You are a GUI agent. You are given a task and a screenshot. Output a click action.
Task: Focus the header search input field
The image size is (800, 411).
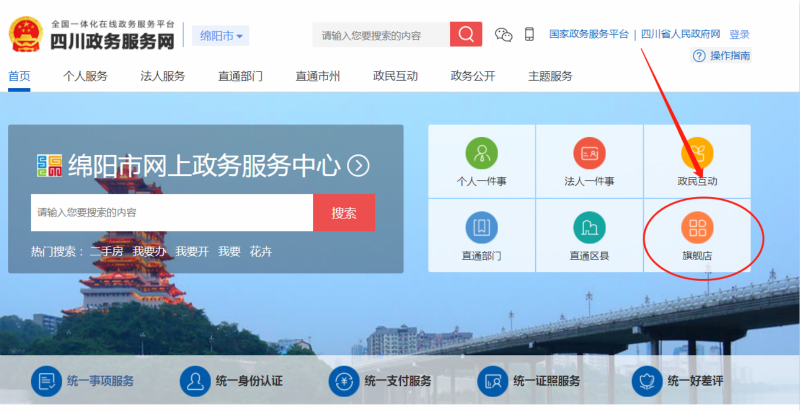coord(381,35)
